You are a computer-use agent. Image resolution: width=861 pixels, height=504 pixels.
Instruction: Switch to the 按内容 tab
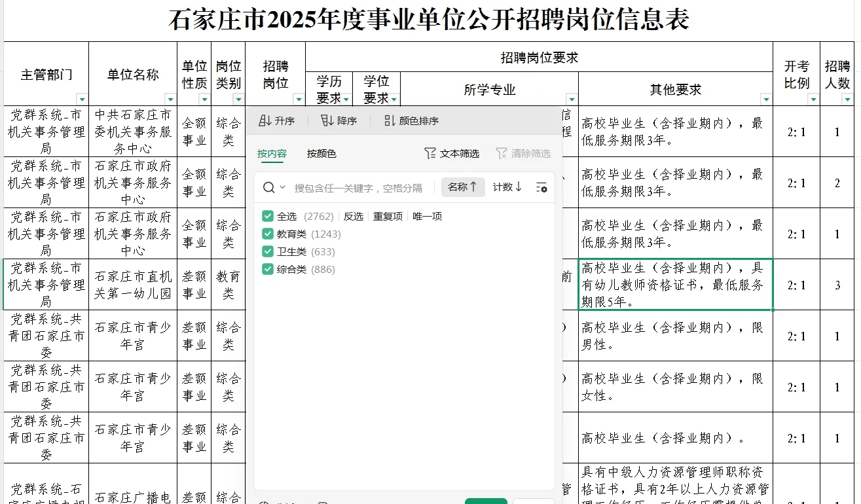coord(272,153)
